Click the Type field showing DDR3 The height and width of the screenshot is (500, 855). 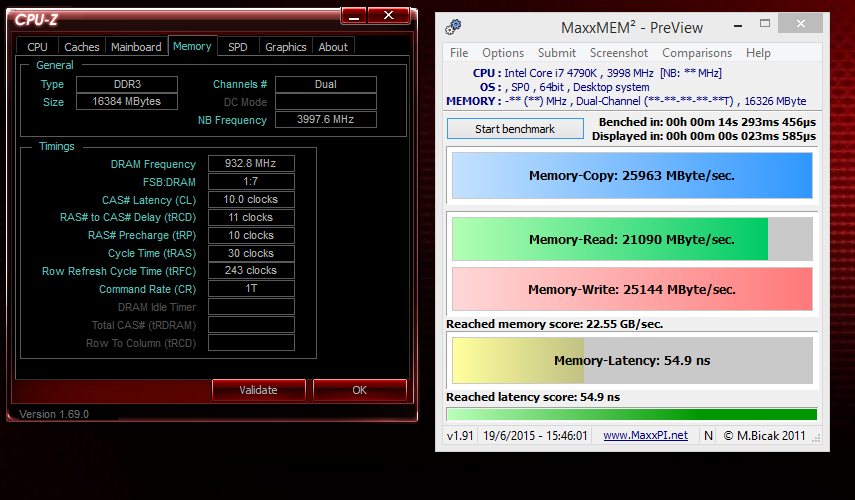point(127,85)
